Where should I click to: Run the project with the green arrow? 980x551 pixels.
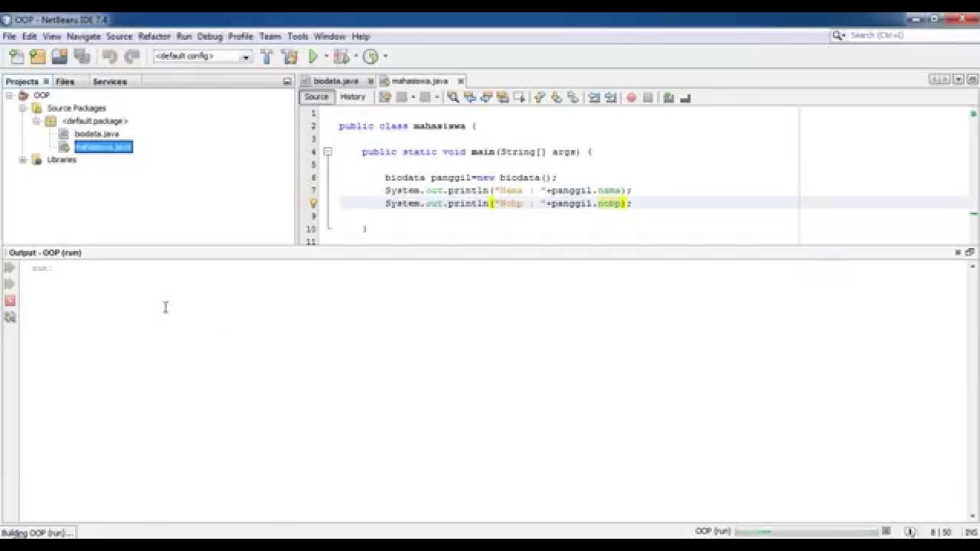313,56
